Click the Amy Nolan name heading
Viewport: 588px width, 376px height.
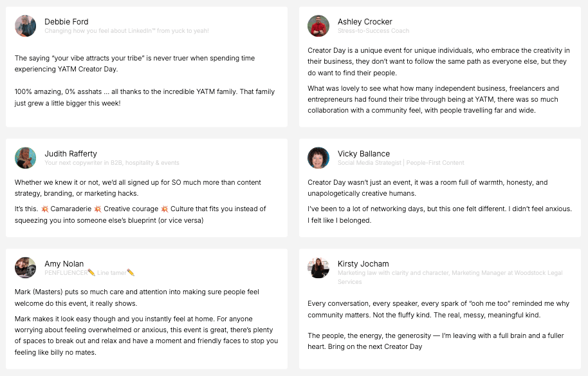[x=64, y=264]
